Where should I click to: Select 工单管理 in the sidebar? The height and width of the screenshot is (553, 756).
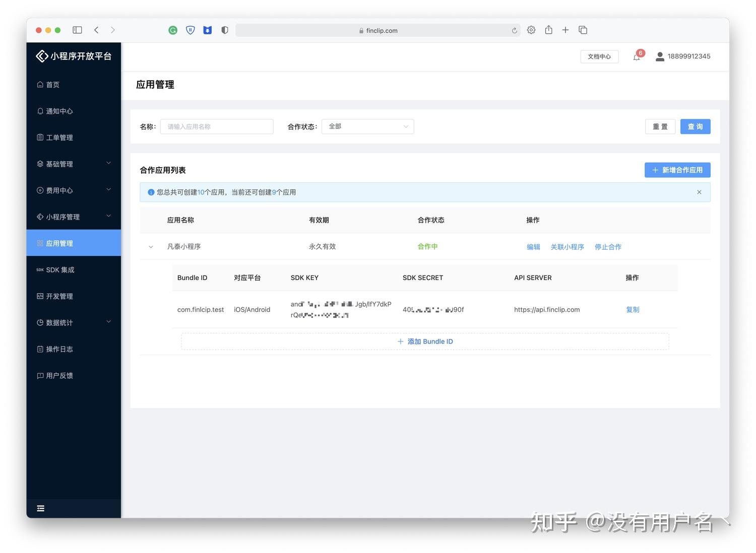pos(59,137)
